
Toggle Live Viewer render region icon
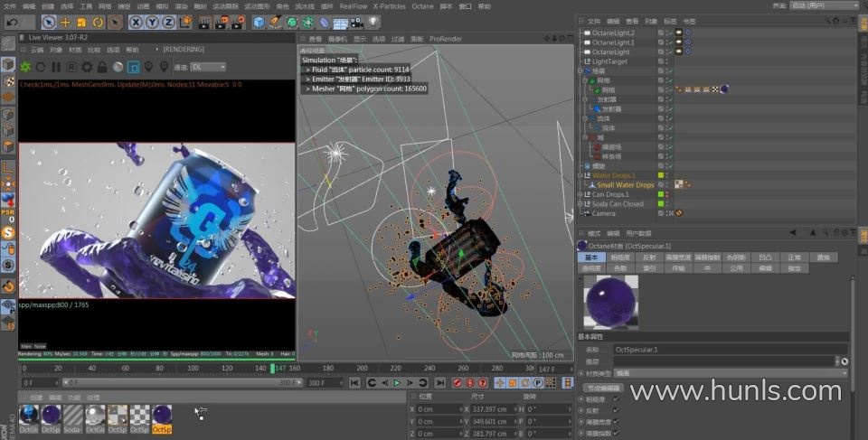click(x=134, y=67)
